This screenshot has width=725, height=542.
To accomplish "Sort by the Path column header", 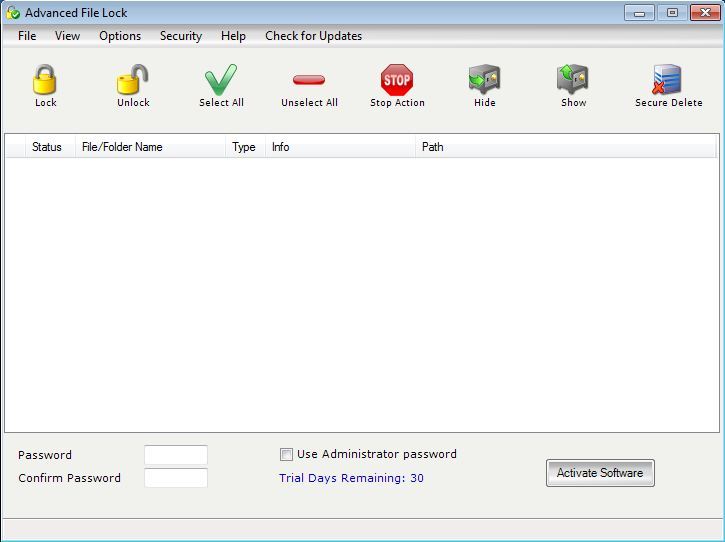I will (x=565, y=147).
